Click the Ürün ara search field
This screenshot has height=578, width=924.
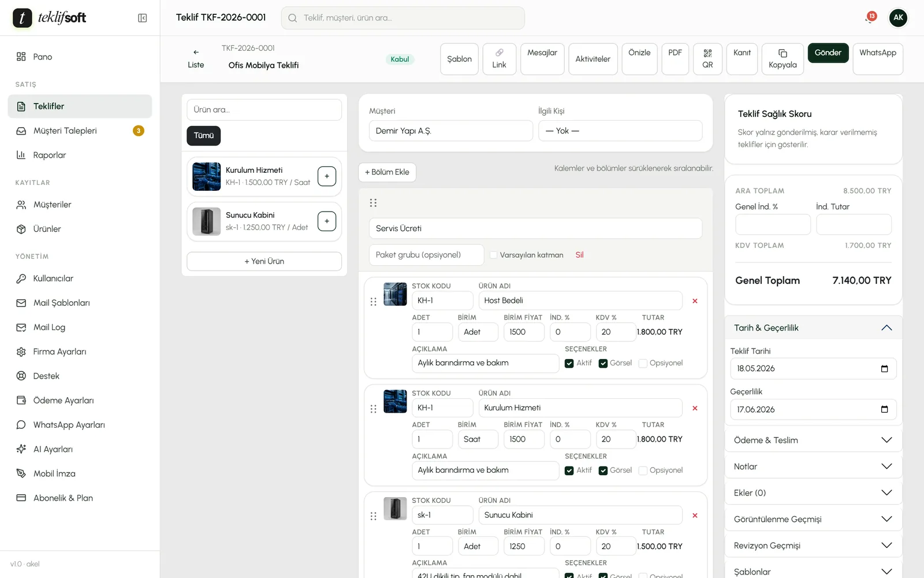(x=264, y=110)
